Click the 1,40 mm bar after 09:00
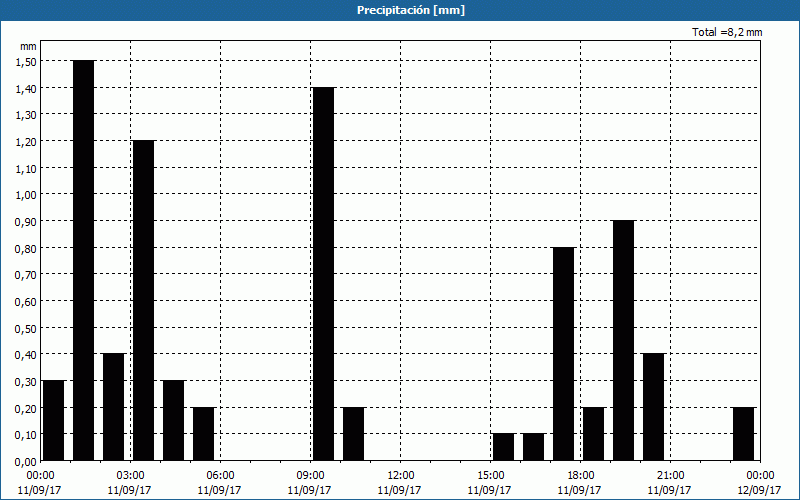The image size is (800, 500). (323, 273)
